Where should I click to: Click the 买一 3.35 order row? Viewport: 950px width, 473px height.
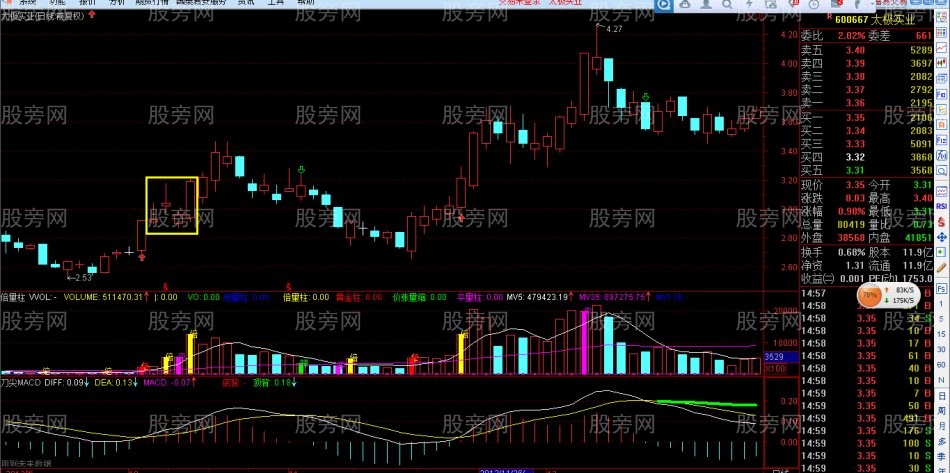tap(867, 117)
